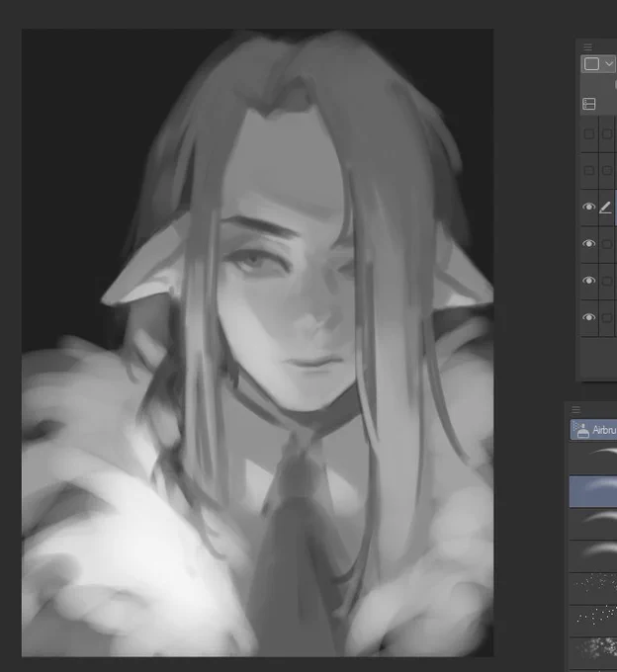Image resolution: width=617 pixels, height=672 pixels.
Task: Hide the fourth layer using its eye icon
Action: pos(589,243)
